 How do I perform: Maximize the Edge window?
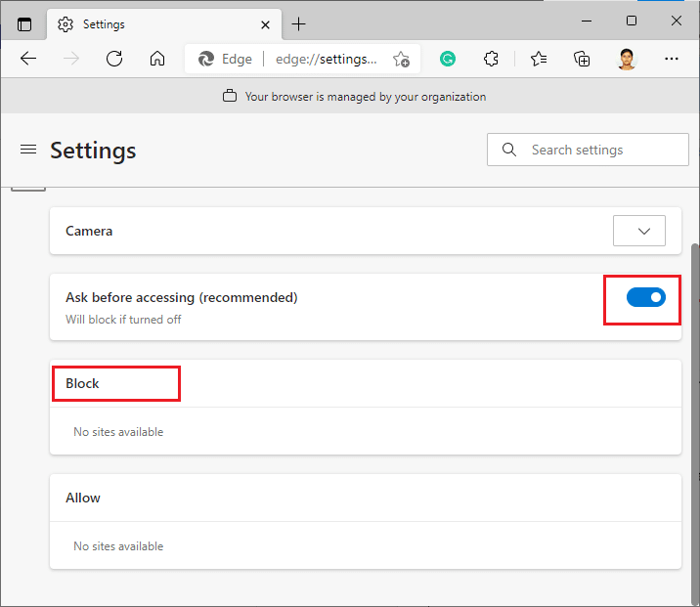[632, 21]
